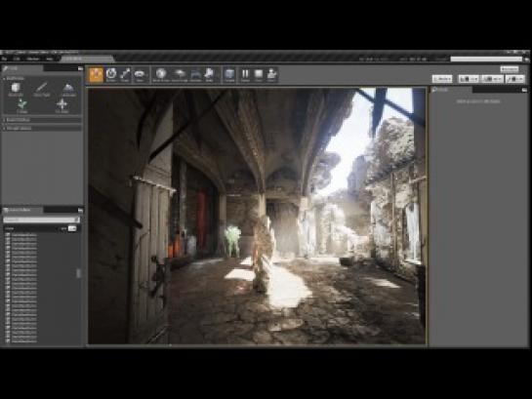
Task: Click the vehicle-shaped toolbar icon after umbrella
Action: click(x=196, y=74)
